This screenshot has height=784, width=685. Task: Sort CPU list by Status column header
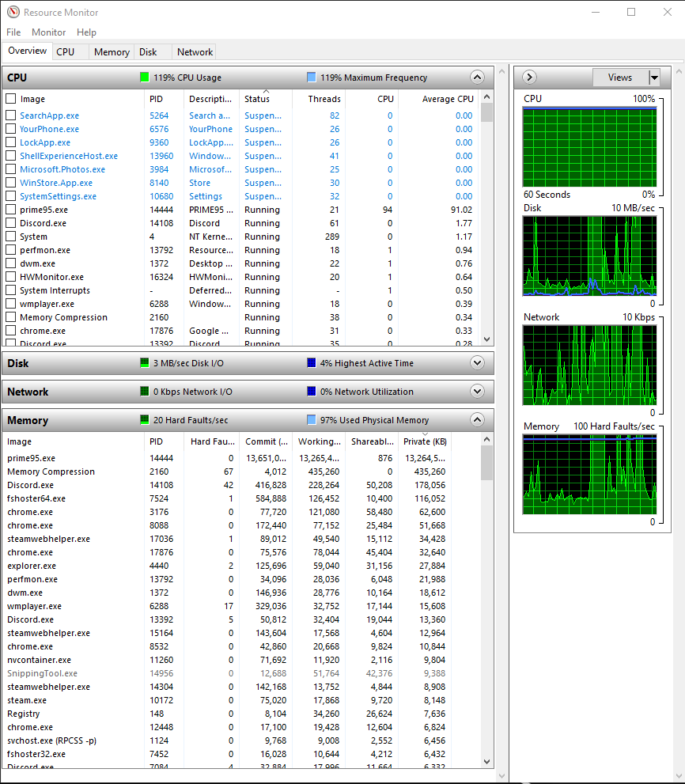[266, 99]
